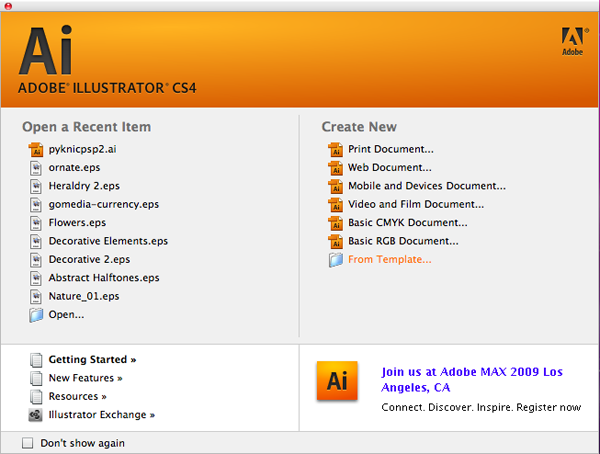
Task: Open gomedia-currency.eps from recent items
Action: point(104,204)
